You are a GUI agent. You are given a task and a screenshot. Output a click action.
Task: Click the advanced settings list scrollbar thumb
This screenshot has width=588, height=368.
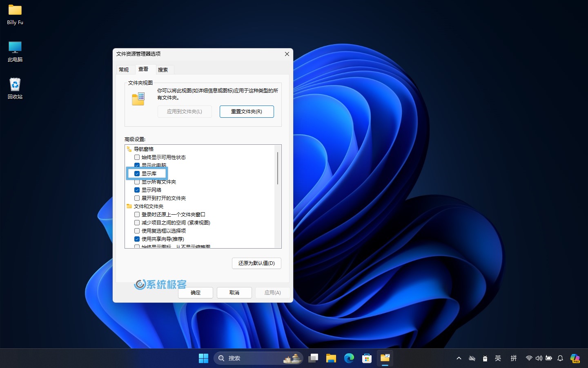point(278,168)
